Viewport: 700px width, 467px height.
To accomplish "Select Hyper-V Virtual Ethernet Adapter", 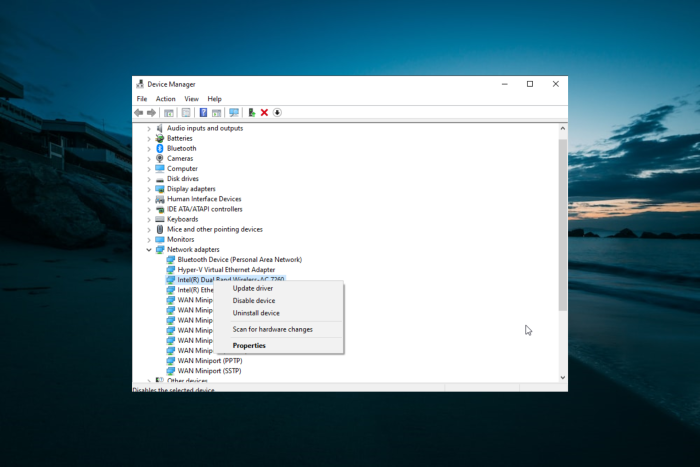I will pos(226,270).
